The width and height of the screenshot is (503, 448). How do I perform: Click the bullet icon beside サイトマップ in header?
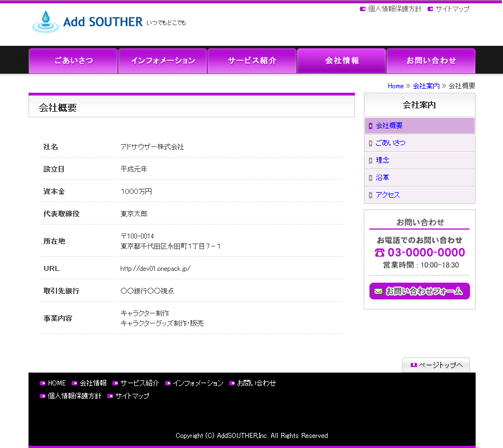pyautogui.click(x=430, y=9)
